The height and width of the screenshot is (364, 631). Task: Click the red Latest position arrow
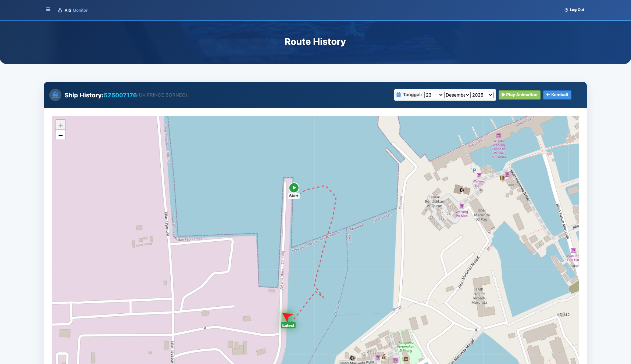(287, 317)
